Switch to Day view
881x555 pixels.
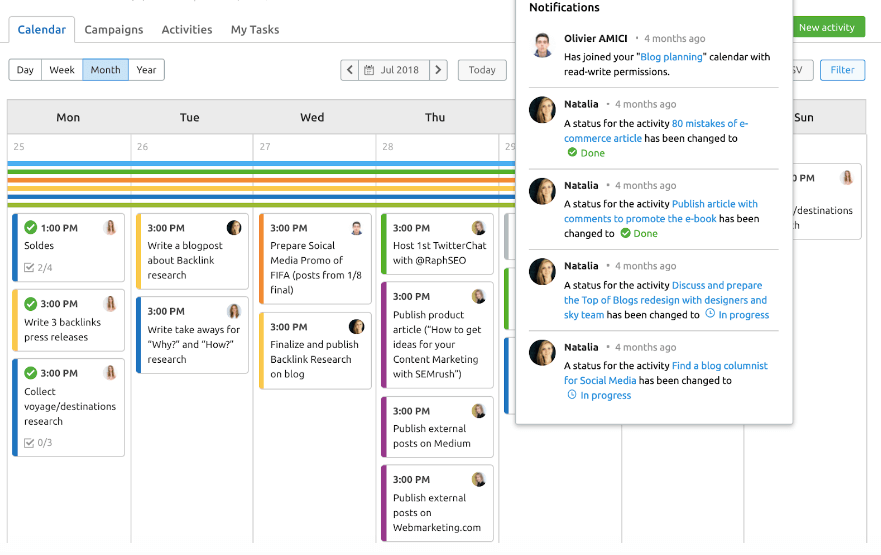25,70
